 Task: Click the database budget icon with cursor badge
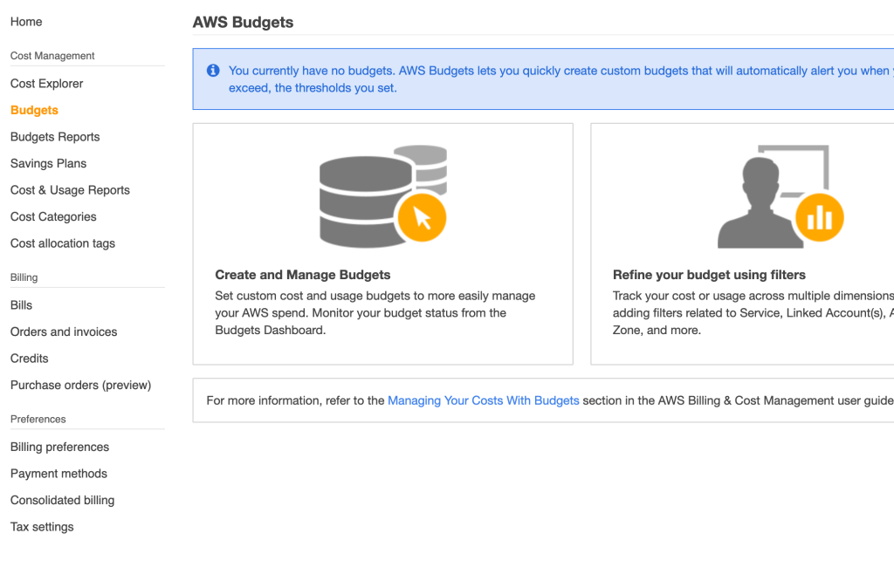tap(383, 196)
